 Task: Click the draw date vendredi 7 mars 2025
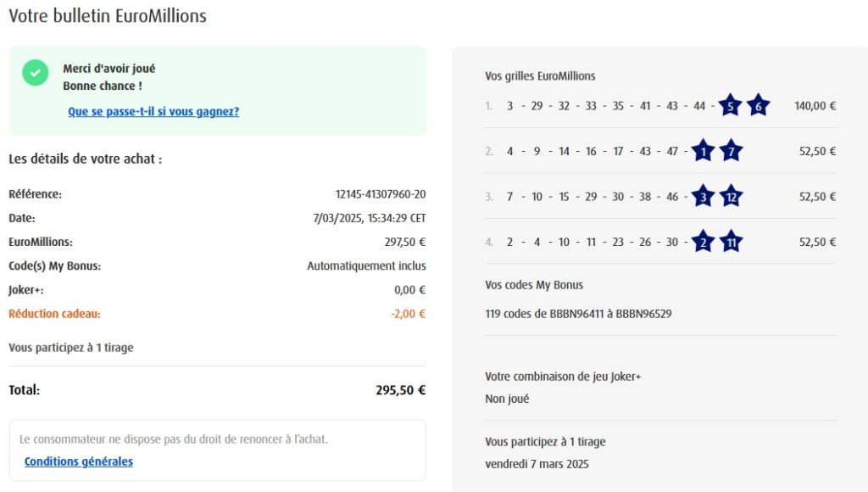(x=537, y=464)
